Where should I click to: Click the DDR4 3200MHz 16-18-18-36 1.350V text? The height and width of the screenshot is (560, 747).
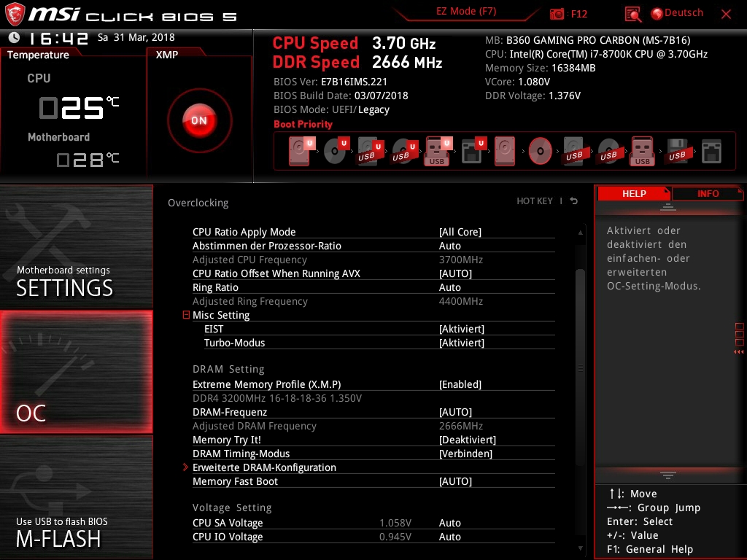276,398
